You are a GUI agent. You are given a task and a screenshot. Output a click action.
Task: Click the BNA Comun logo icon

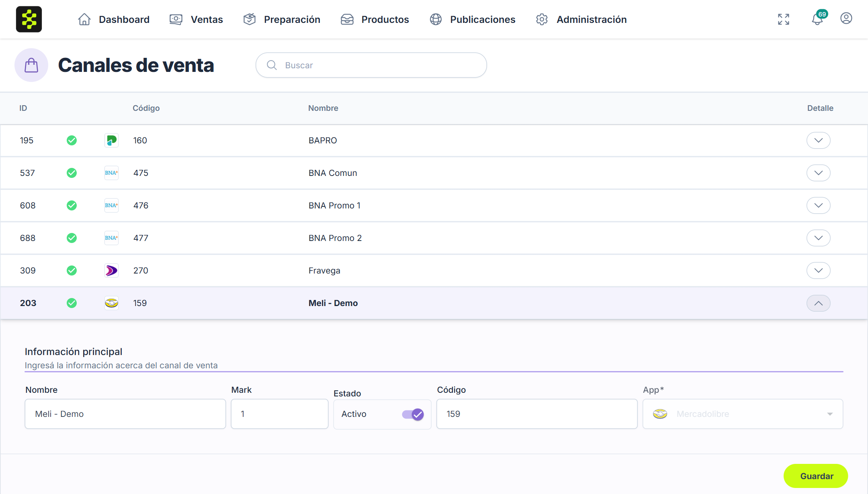point(111,173)
